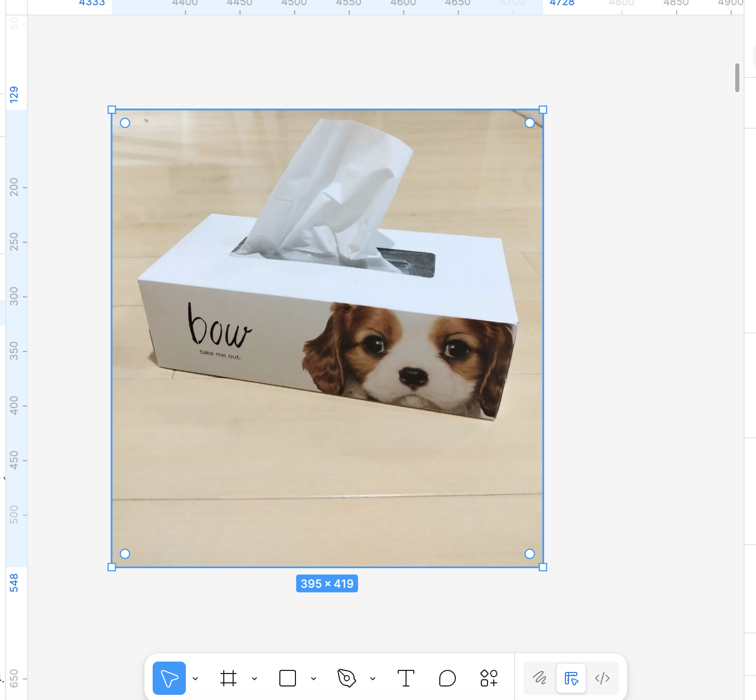Click the top-left resize handle of the image
The width and height of the screenshot is (756, 700).
[112, 110]
